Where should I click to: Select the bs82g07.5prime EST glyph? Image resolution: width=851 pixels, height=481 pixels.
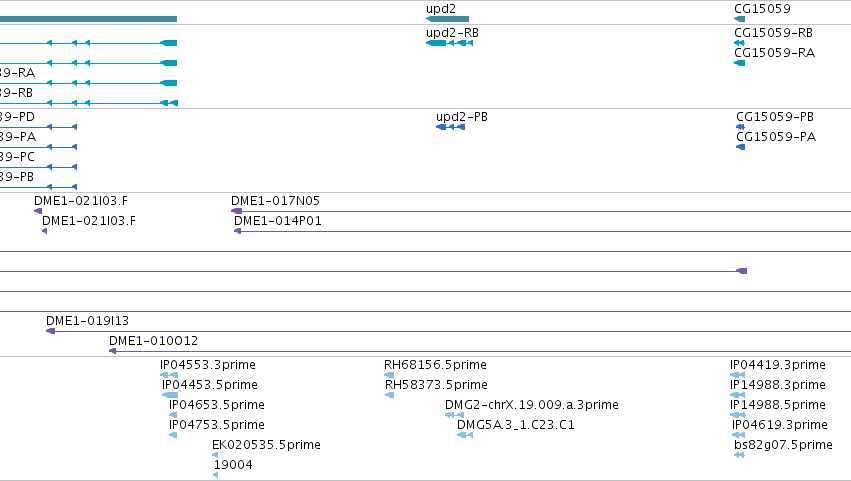point(739,455)
